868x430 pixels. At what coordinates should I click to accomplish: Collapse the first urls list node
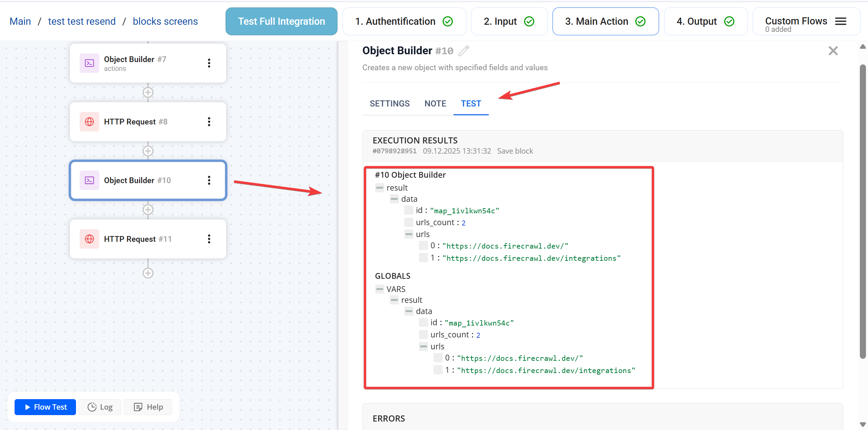[x=409, y=234]
